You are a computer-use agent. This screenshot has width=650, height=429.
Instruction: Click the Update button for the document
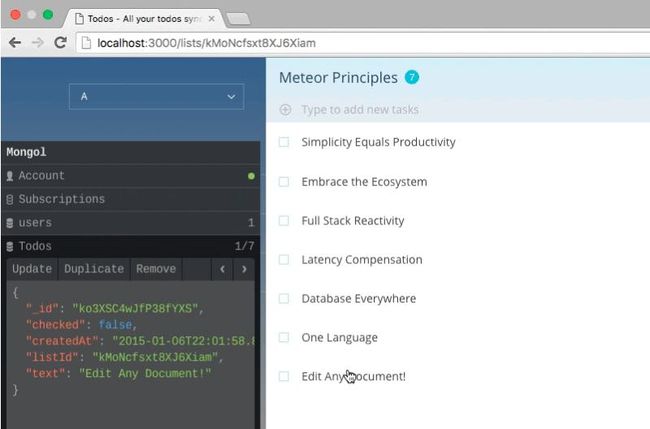[32, 269]
